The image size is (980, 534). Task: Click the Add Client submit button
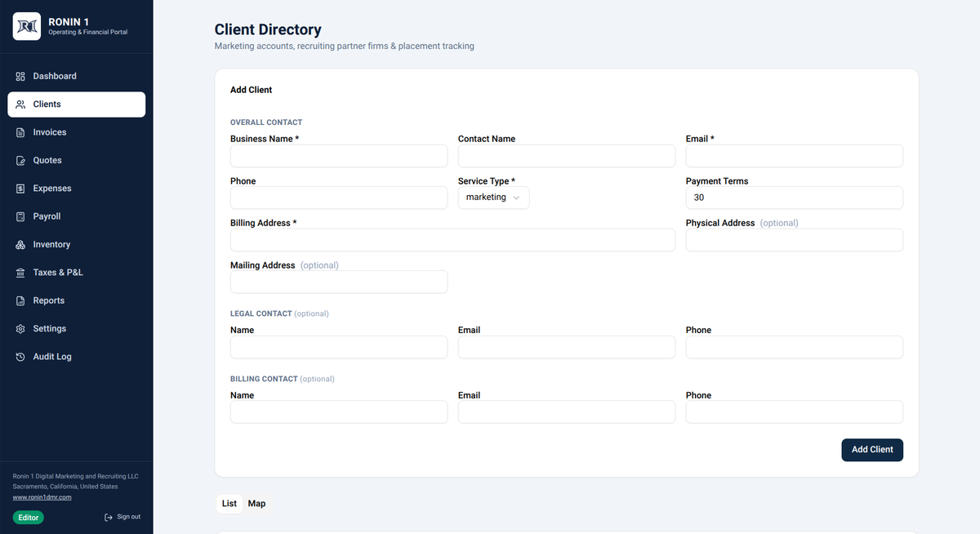click(872, 450)
